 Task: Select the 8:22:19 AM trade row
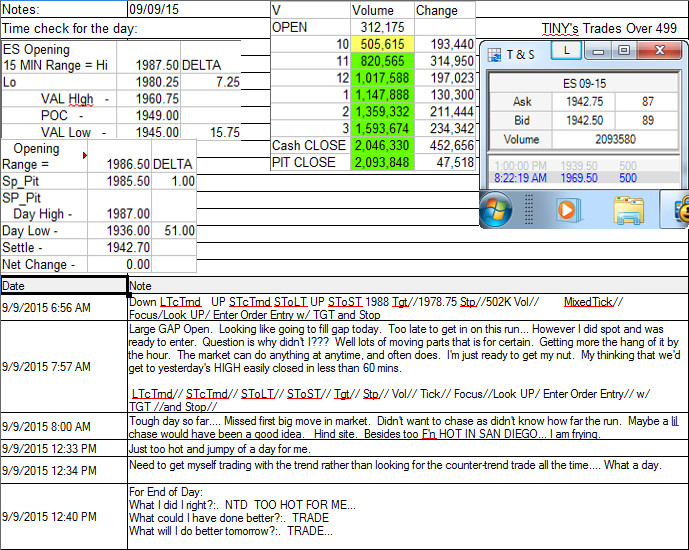584,177
